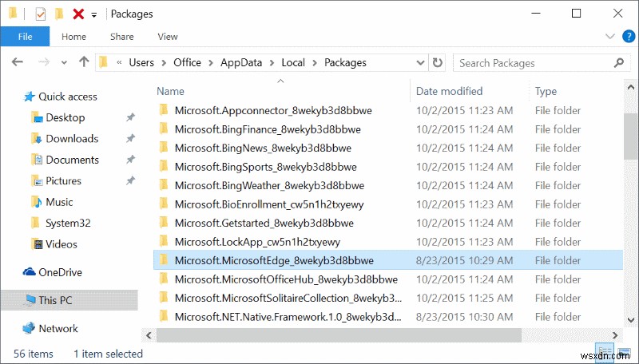Image resolution: width=639 pixels, height=364 pixels.
Task: Open Documents in the navigation pane
Action: (72, 160)
